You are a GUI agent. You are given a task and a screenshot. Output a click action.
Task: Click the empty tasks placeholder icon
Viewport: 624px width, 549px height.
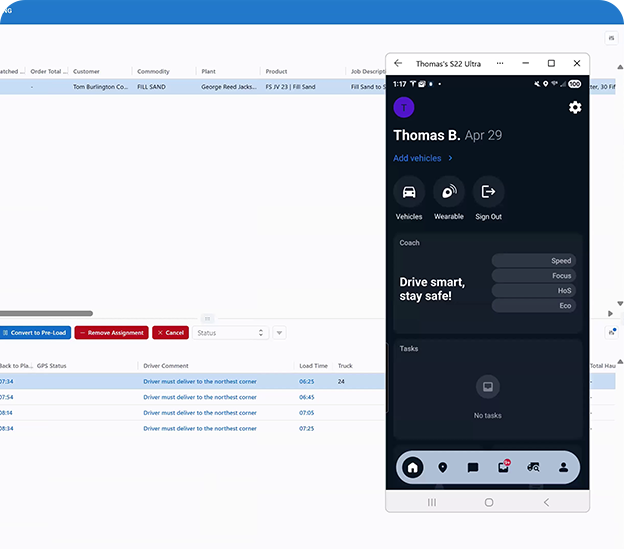point(488,386)
